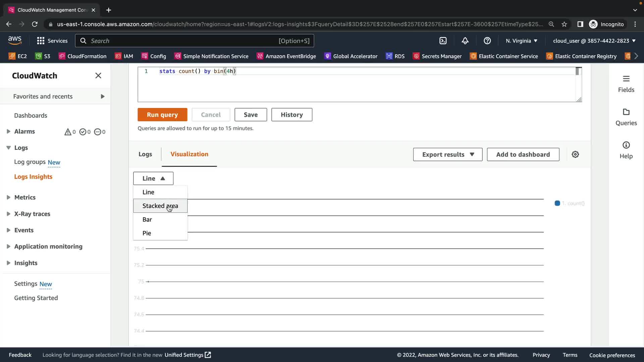644x362 pixels.
Task: Open the Fields side panel
Action: (626, 83)
